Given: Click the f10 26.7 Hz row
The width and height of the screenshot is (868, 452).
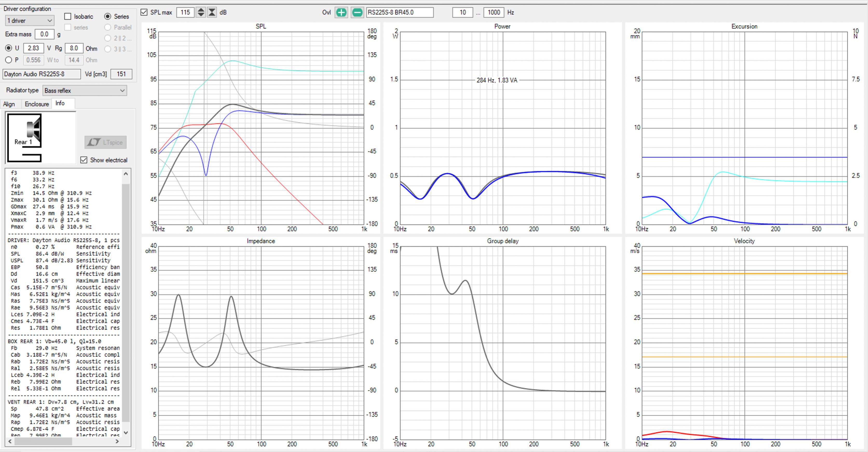Looking at the screenshot, I should click(x=32, y=186).
